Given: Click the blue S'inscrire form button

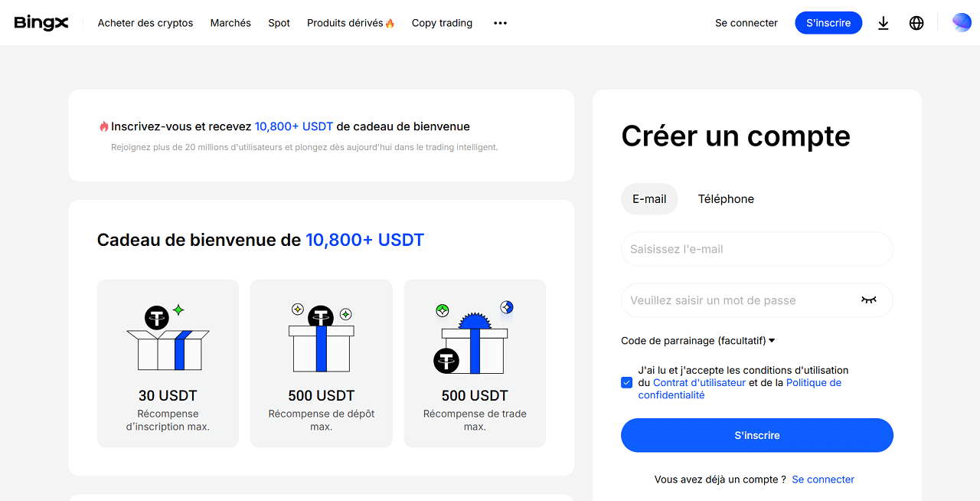Looking at the screenshot, I should coord(757,435).
